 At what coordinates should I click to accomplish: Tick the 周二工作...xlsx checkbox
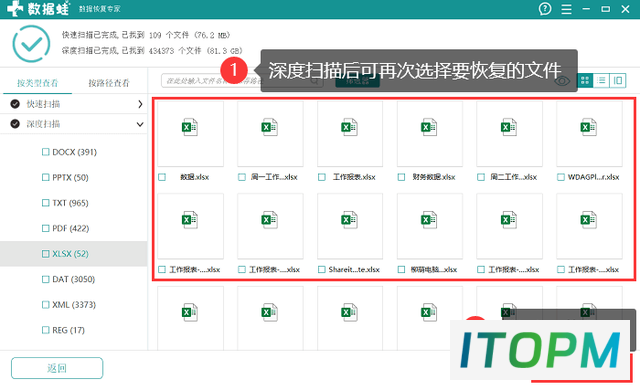[481, 177]
